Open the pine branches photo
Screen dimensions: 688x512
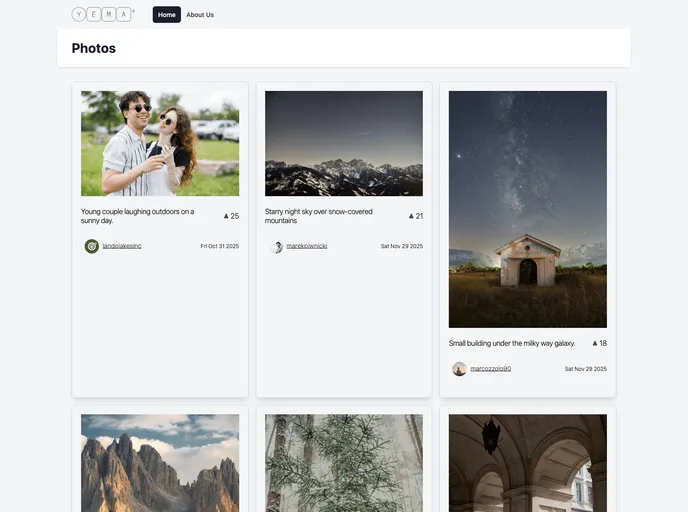tap(344, 463)
